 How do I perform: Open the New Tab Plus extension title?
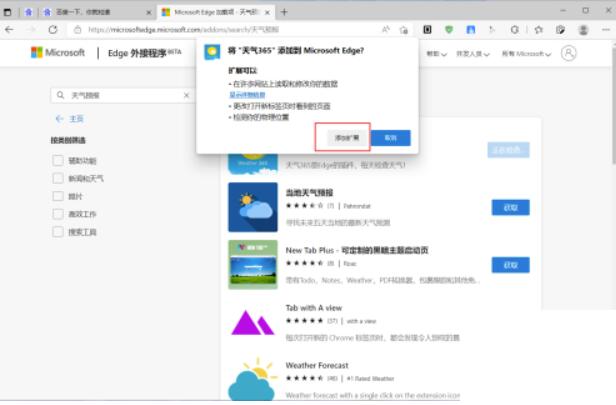(x=357, y=250)
